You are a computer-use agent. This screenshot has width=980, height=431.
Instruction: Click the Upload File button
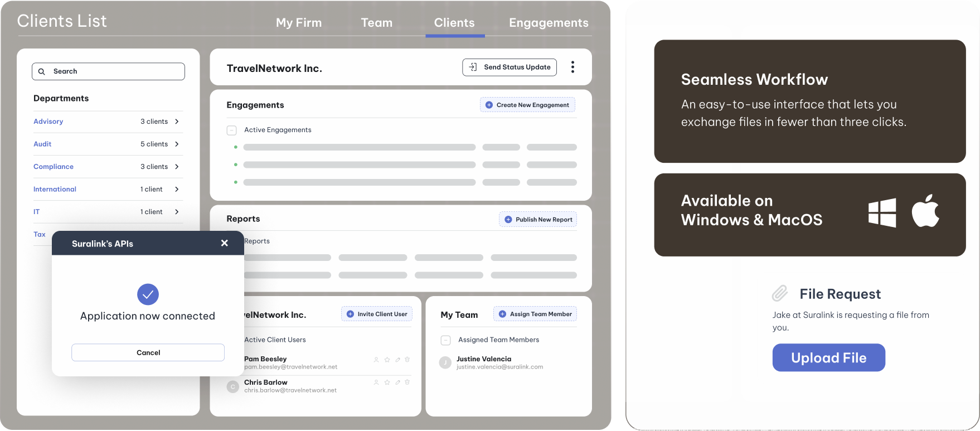point(828,357)
